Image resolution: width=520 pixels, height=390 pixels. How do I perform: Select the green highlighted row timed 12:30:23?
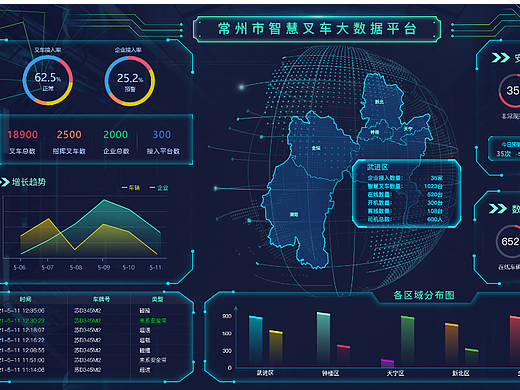click(x=96, y=321)
